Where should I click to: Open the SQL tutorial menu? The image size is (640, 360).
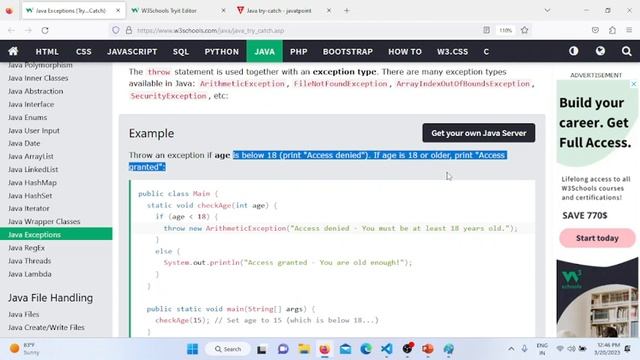pos(181,52)
